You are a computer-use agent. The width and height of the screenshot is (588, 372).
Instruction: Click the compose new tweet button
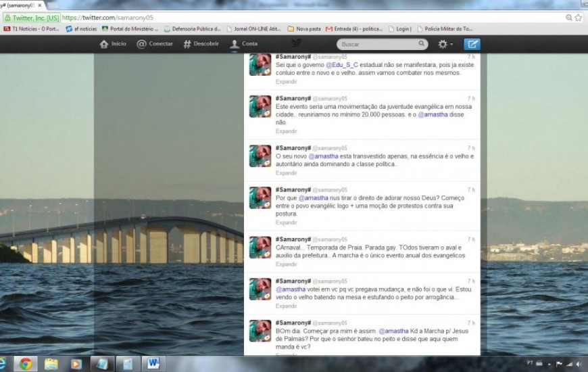472,44
